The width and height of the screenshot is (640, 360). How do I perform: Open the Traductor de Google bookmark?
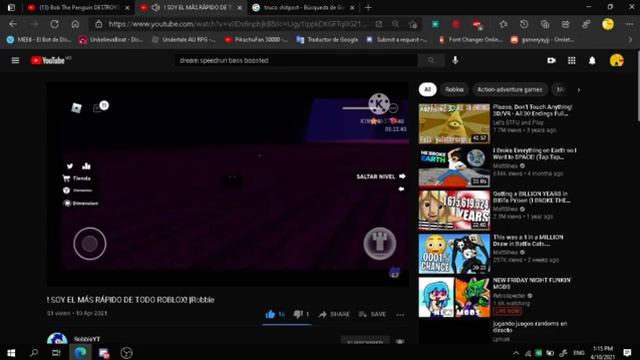pos(327,40)
